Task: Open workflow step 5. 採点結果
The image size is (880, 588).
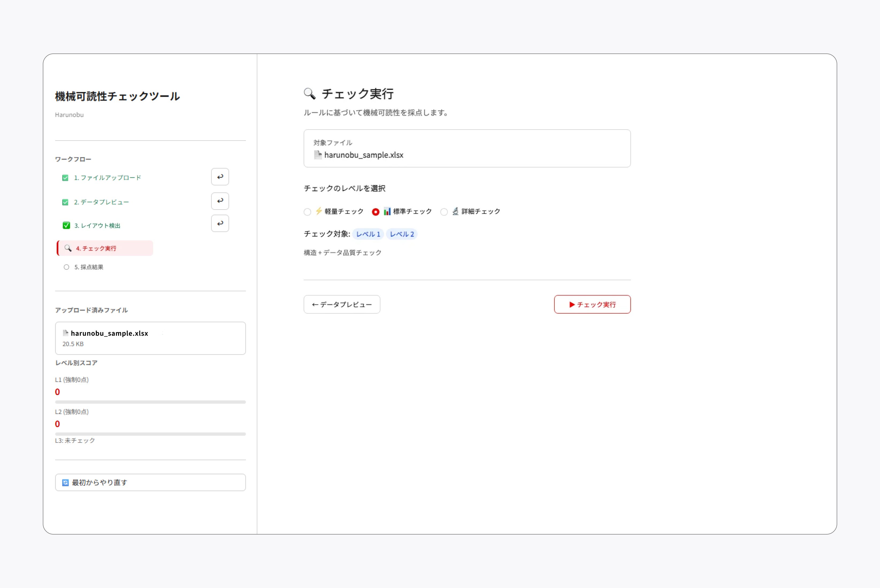Action: pyautogui.click(x=89, y=267)
